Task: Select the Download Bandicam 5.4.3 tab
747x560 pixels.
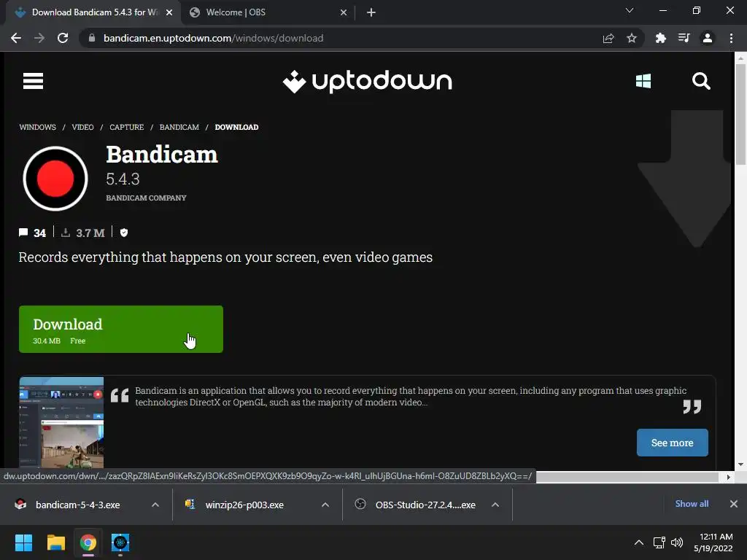Action: pos(93,12)
